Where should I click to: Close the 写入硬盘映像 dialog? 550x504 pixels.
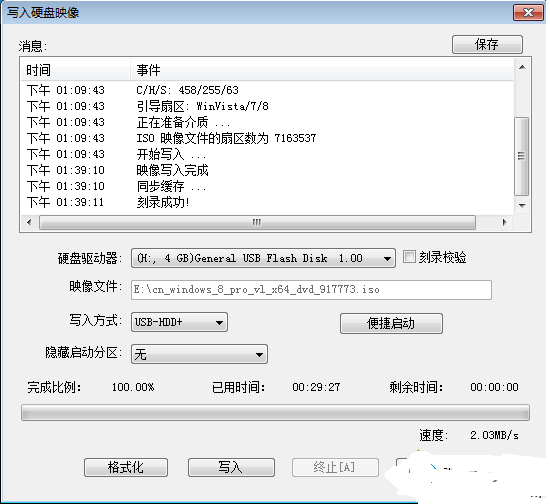pos(528,13)
